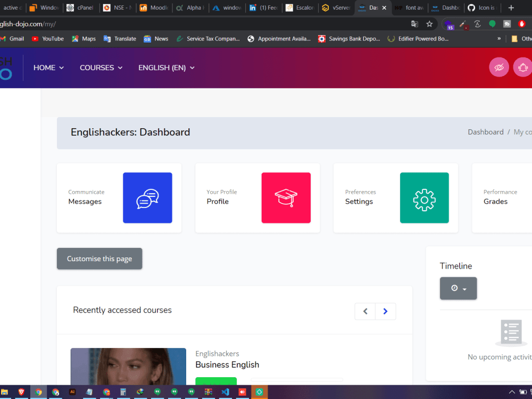Screen dimensions: 532x399
Task: Expand the ENGLISH (EN) language dropdown
Action: coord(167,68)
